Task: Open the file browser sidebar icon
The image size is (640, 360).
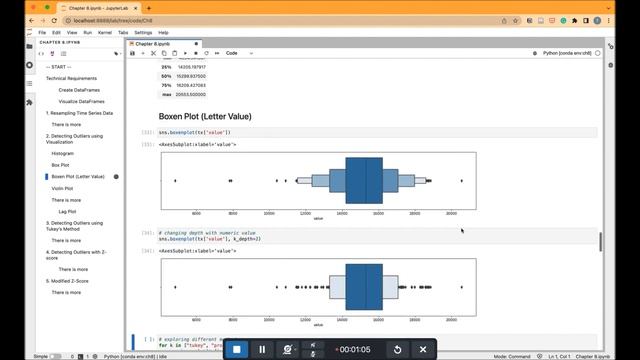Action: 29,46
